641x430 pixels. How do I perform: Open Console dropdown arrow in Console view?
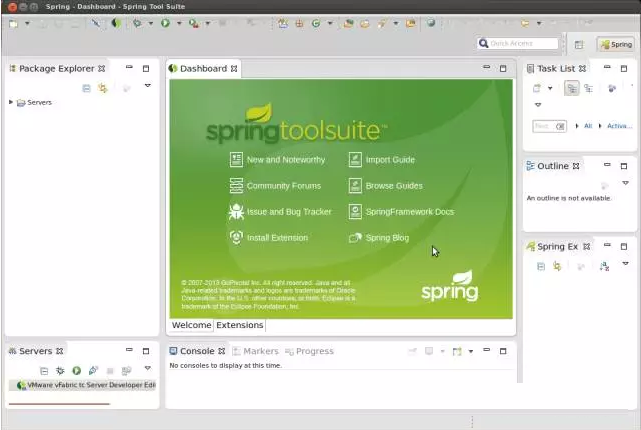(x=471, y=352)
